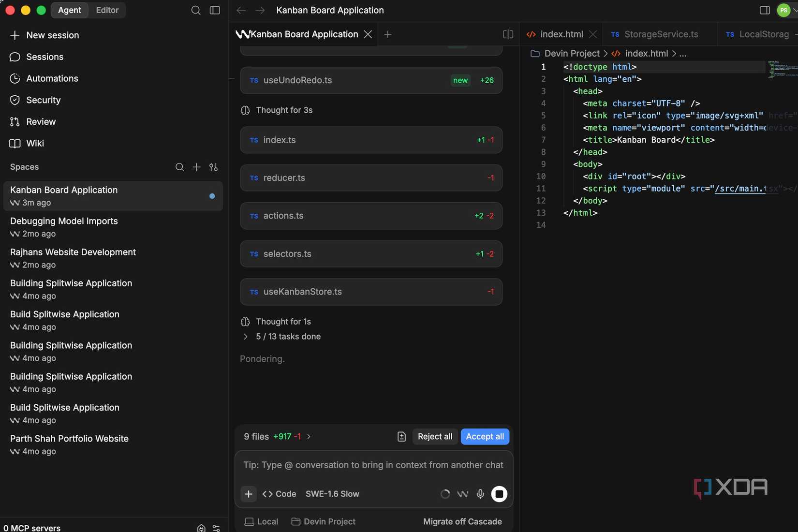Screen dimensions: 798x532
Task: Open spaces filter settings icon
Action: click(x=213, y=167)
